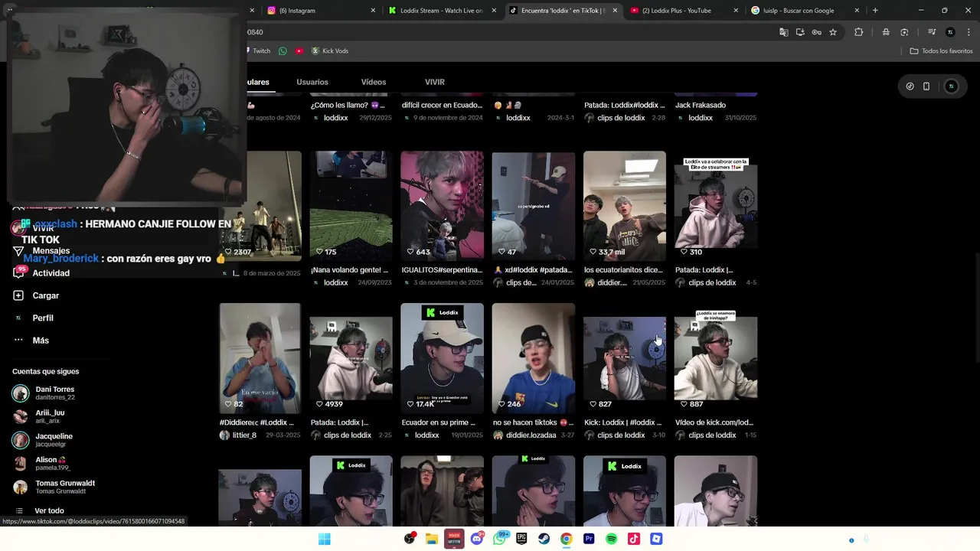Open a new browser tab
The image size is (980, 551).
coord(875,11)
